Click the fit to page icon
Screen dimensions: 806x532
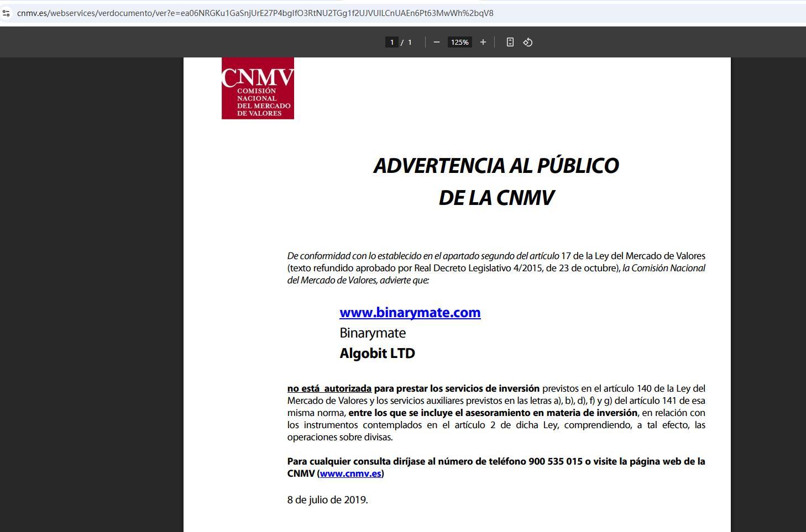(510, 42)
